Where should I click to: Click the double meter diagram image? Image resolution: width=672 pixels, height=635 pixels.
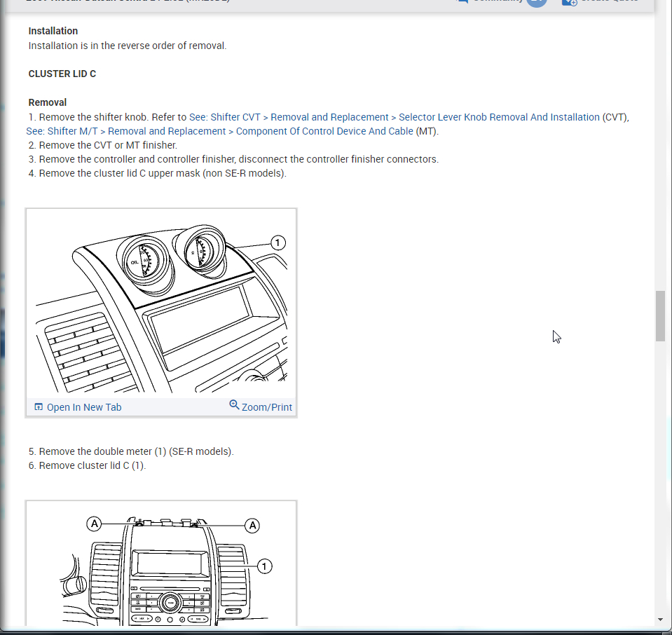(x=161, y=303)
